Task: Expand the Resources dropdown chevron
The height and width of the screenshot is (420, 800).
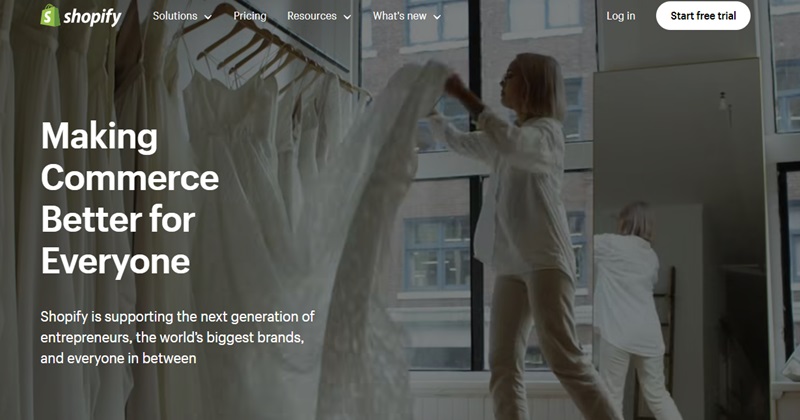Action: 347,17
